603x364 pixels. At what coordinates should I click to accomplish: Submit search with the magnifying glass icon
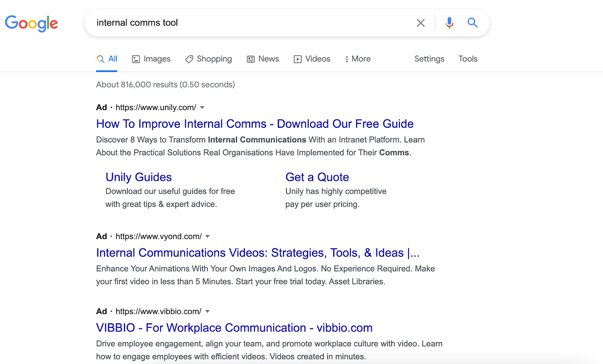(x=473, y=23)
